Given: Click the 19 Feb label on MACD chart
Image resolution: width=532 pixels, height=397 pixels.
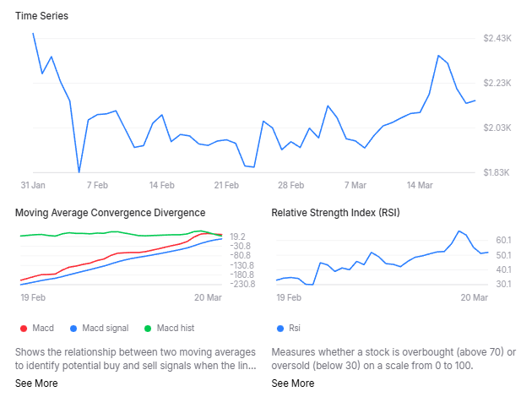Looking at the screenshot, I should [32, 297].
